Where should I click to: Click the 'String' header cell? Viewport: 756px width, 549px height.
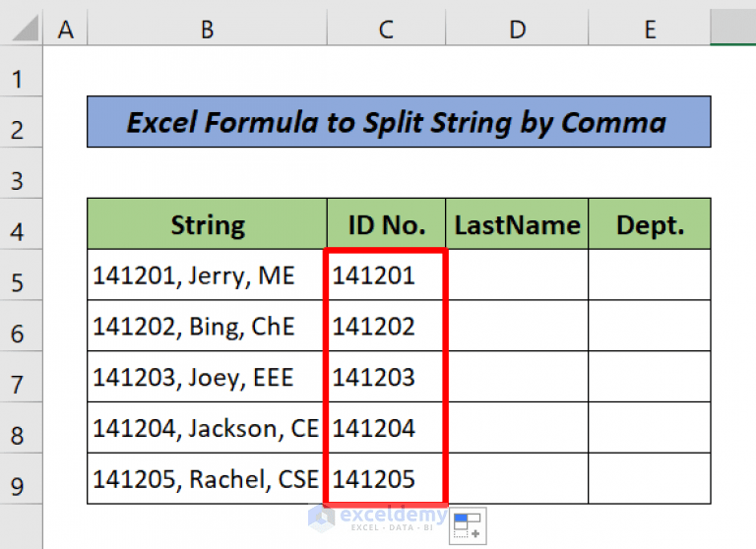tap(208, 223)
